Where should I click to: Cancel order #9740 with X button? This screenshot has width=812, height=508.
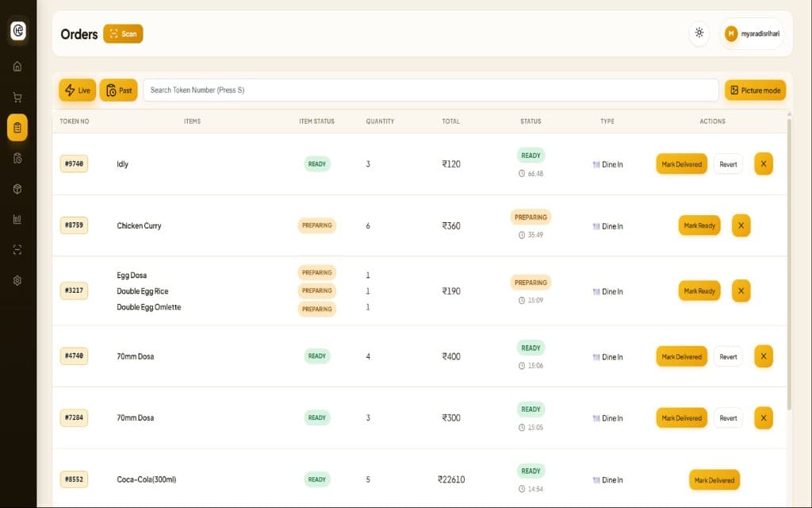click(x=764, y=164)
